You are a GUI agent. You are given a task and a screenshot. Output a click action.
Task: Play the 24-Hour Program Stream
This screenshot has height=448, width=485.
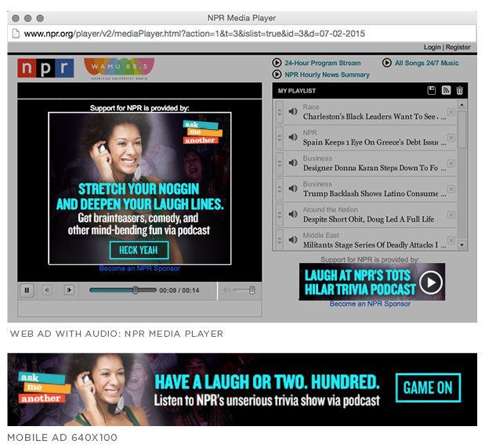(x=323, y=63)
